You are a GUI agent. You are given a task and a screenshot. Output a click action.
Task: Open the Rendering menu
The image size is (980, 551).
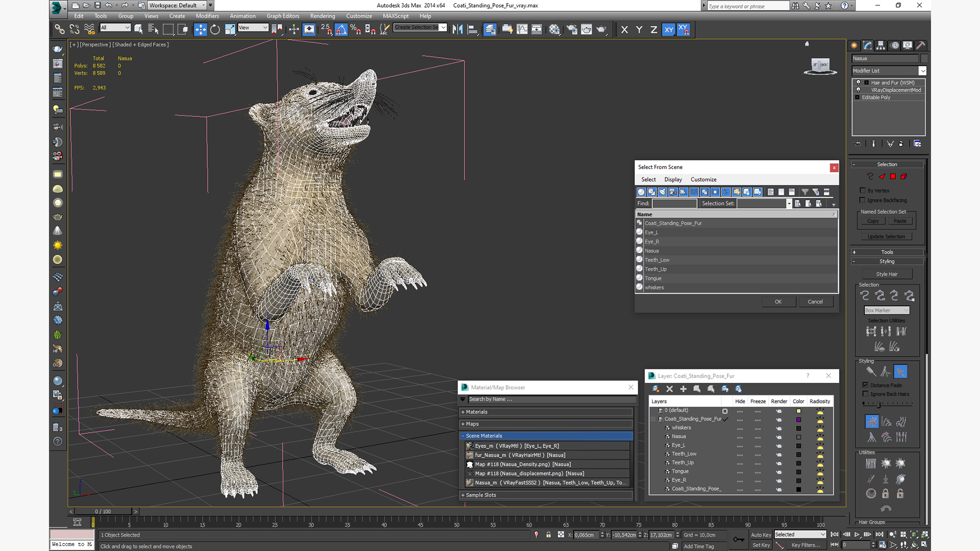click(322, 16)
